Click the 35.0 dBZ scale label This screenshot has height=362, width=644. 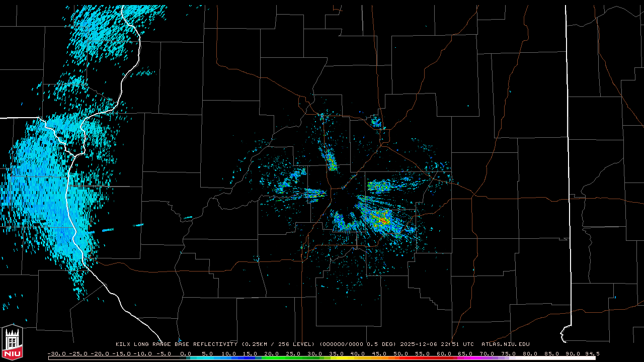point(337,353)
